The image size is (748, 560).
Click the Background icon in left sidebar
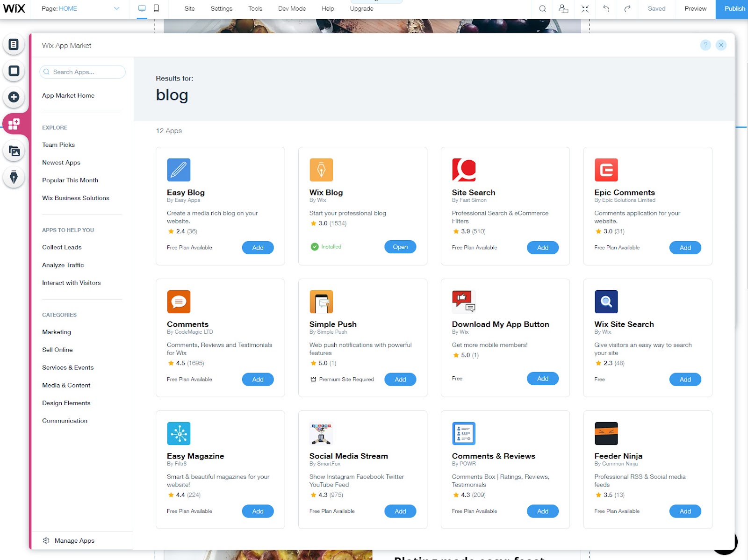14,71
